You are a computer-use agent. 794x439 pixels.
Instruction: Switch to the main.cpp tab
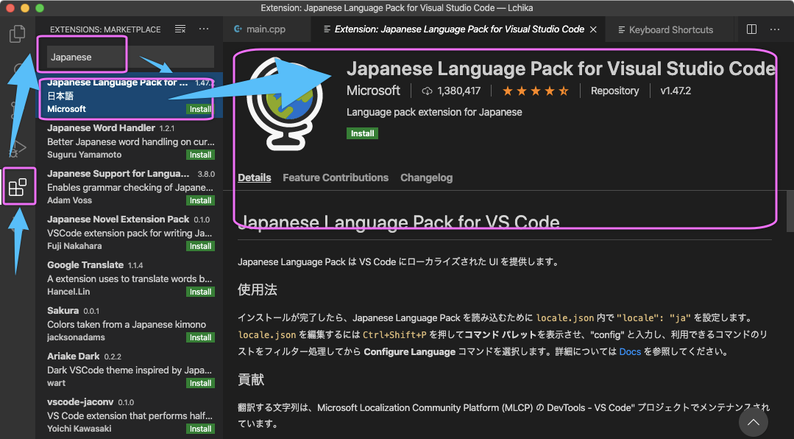266,30
